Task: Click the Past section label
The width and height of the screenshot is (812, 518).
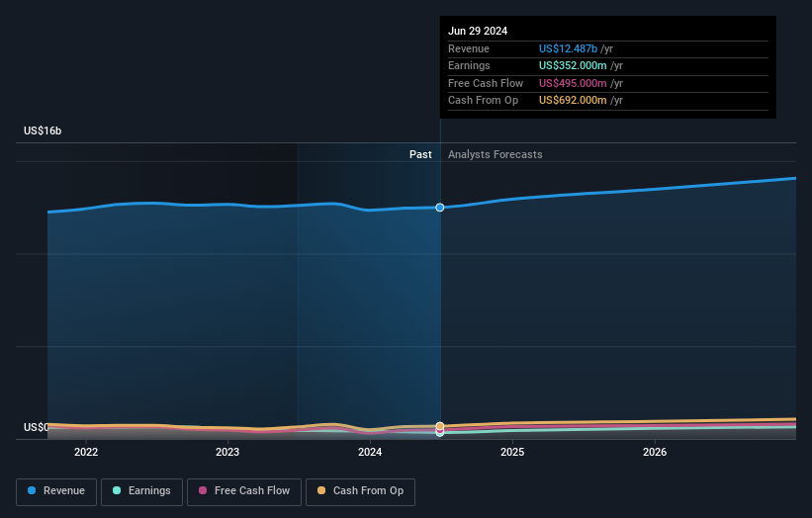Action: pos(420,155)
